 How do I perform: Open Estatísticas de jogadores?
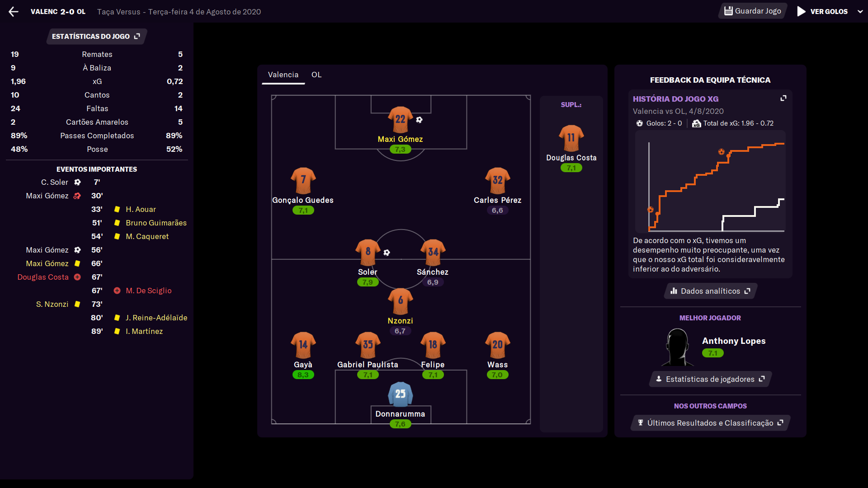click(710, 380)
